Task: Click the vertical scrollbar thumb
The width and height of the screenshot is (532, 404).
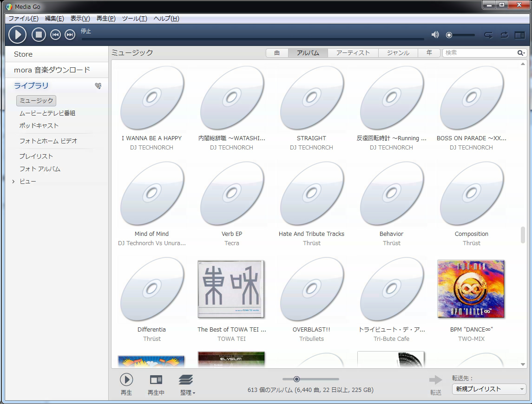Action: [x=523, y=235]
